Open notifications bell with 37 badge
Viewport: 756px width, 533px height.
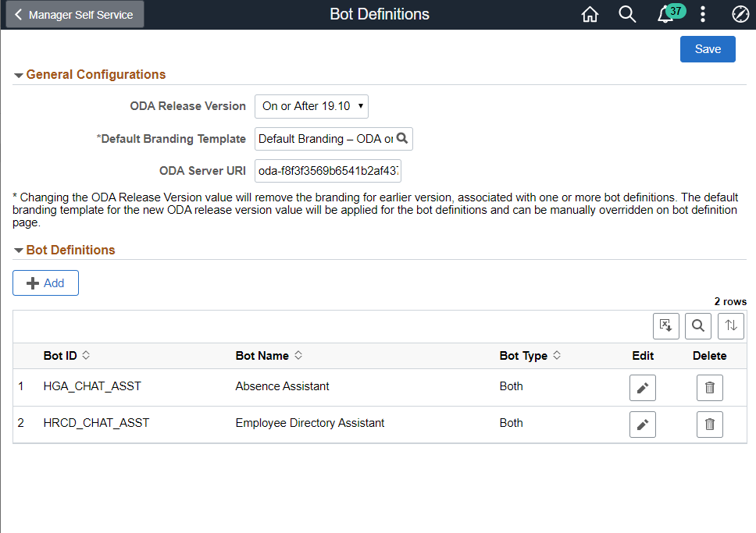click(x=670, y=13)
